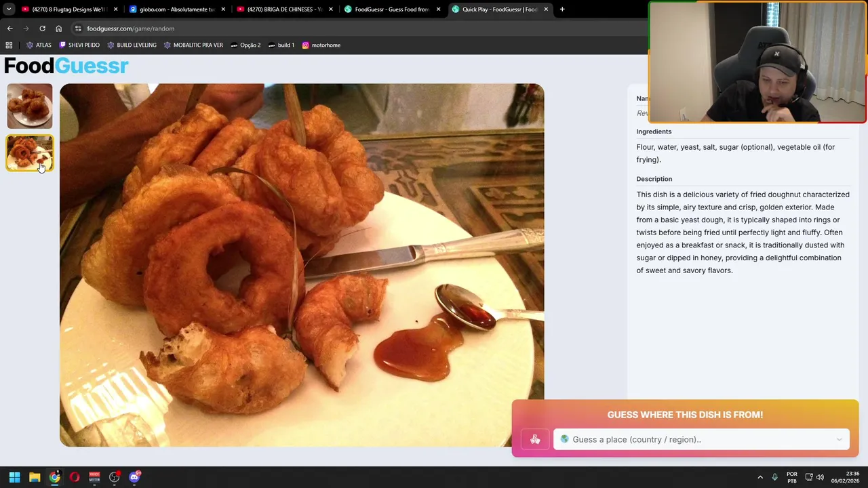Open the Windows Start menu
Viewport: 868px width, 488px height.
[14, 477]
